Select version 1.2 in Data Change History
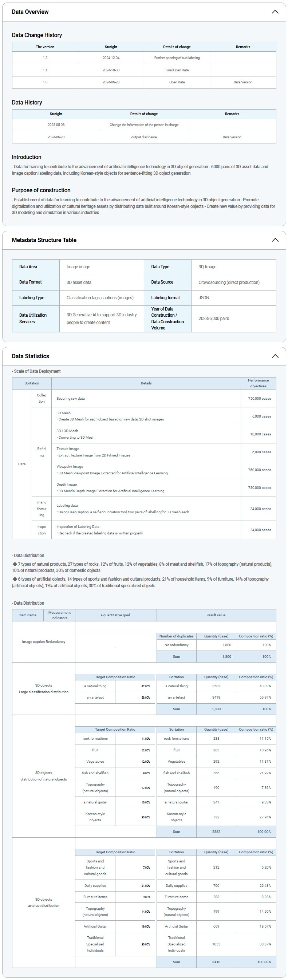 [45, 58]
